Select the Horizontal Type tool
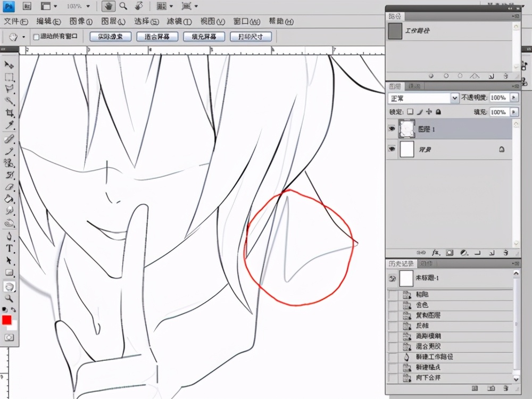This screenshot has width=532, height=399. click(x=9, y=248)
